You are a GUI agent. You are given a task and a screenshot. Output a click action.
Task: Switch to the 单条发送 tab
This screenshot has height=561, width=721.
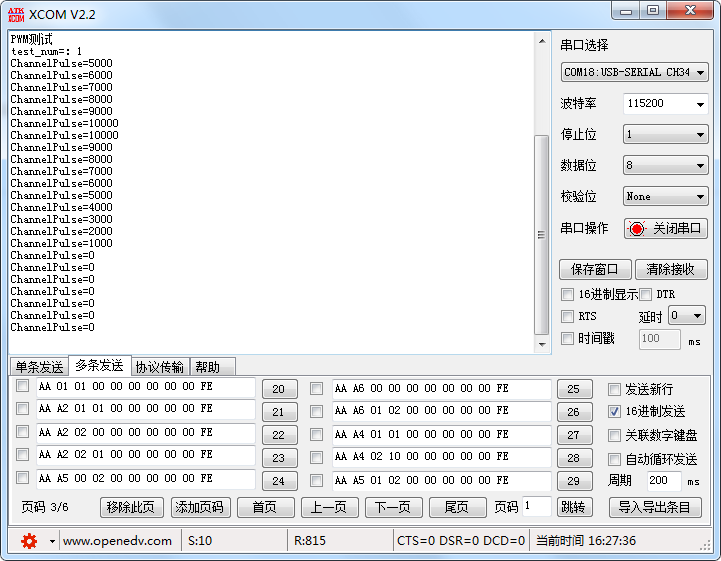[39, 367]
